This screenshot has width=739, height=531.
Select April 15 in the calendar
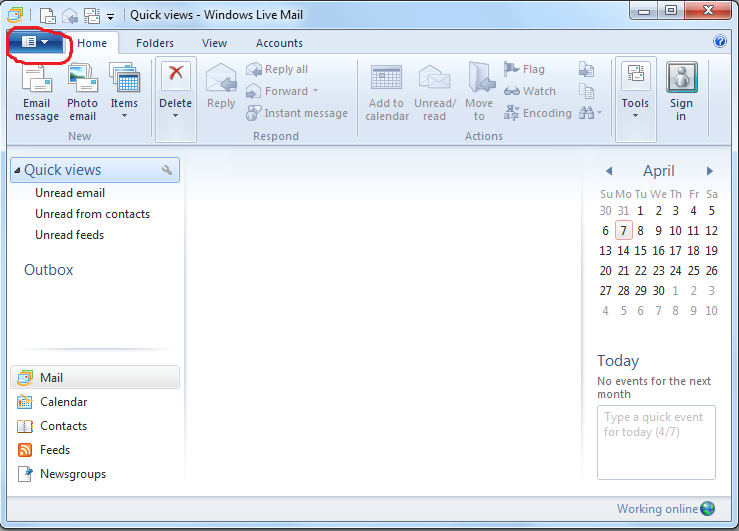640,251
